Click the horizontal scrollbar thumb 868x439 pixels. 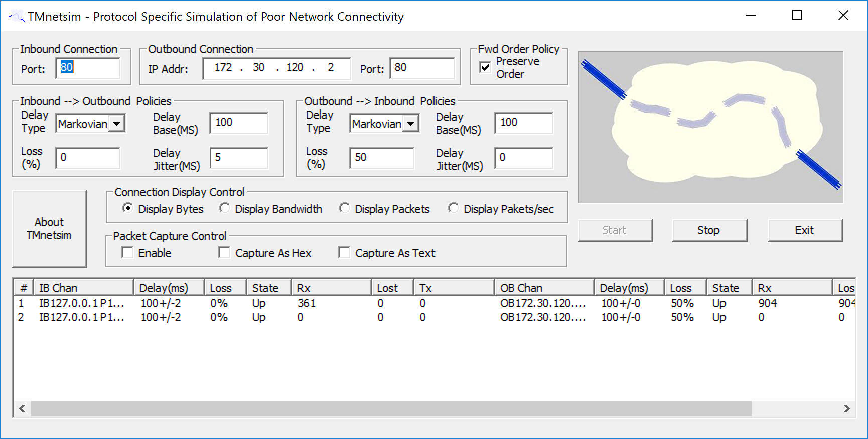tap(391, 408)
